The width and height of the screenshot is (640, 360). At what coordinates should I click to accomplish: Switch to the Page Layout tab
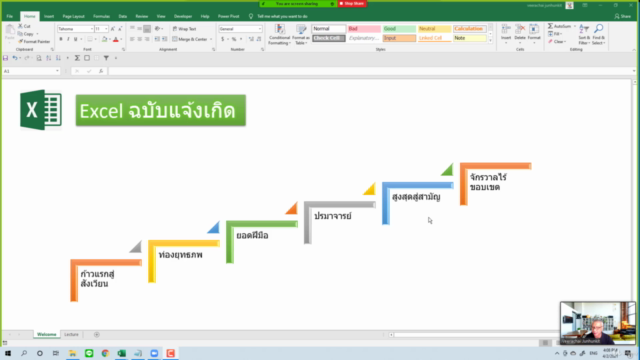point(73,16)
